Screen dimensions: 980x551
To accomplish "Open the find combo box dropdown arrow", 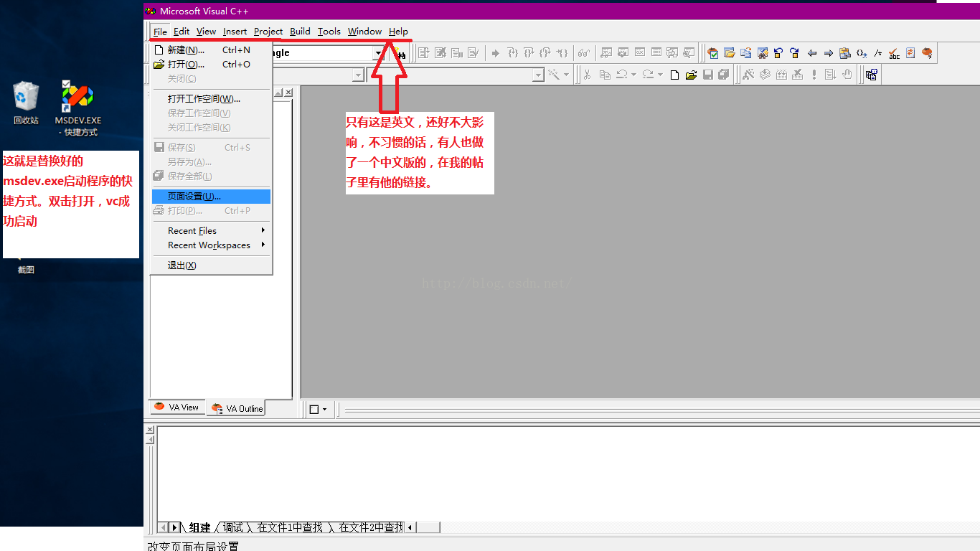I will (x=378, y=53).
